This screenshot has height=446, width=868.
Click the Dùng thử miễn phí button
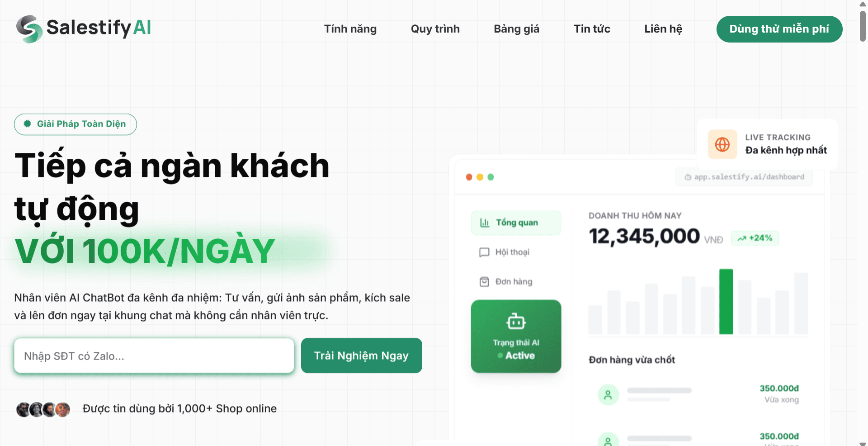[779, 28]
